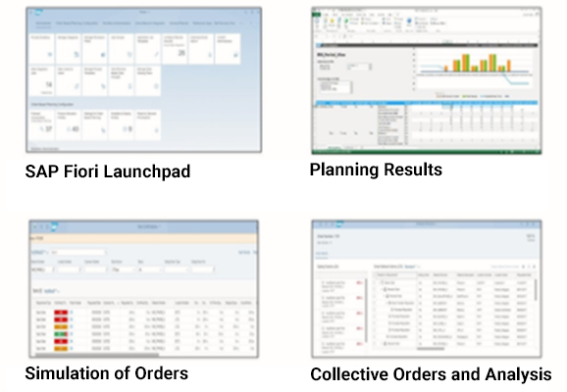Click the horizontal scrollbar under the simulation orders table
This screenshot has width=567, height=392.
tap(97, 355)
